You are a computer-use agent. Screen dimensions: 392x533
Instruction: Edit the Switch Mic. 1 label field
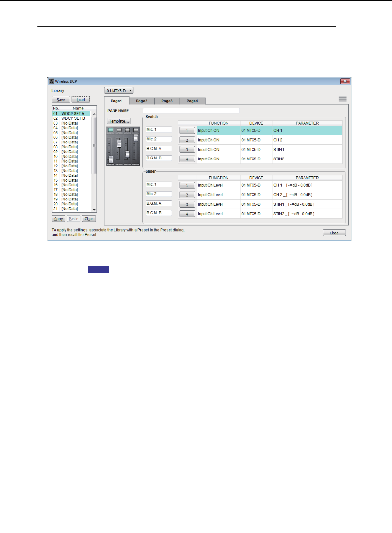159,130
